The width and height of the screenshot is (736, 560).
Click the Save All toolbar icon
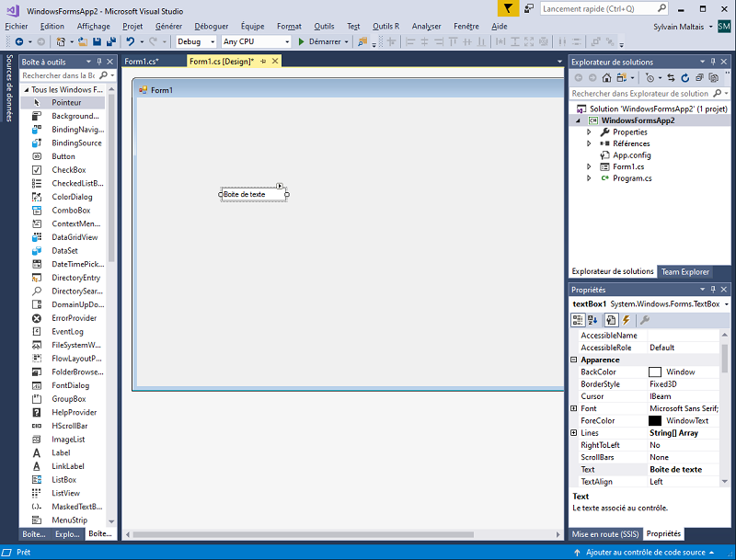pos(109,42)
